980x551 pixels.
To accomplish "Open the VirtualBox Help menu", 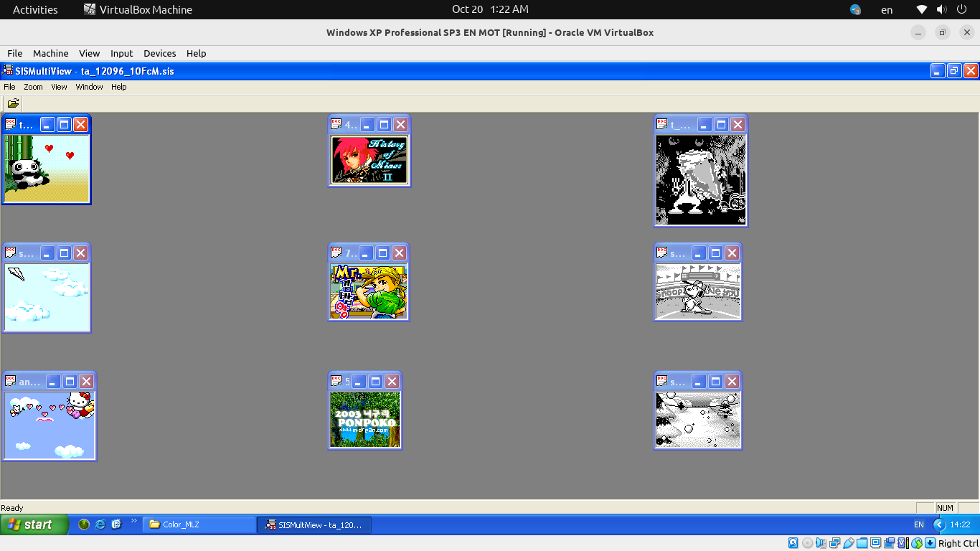I will coord(196,53).
